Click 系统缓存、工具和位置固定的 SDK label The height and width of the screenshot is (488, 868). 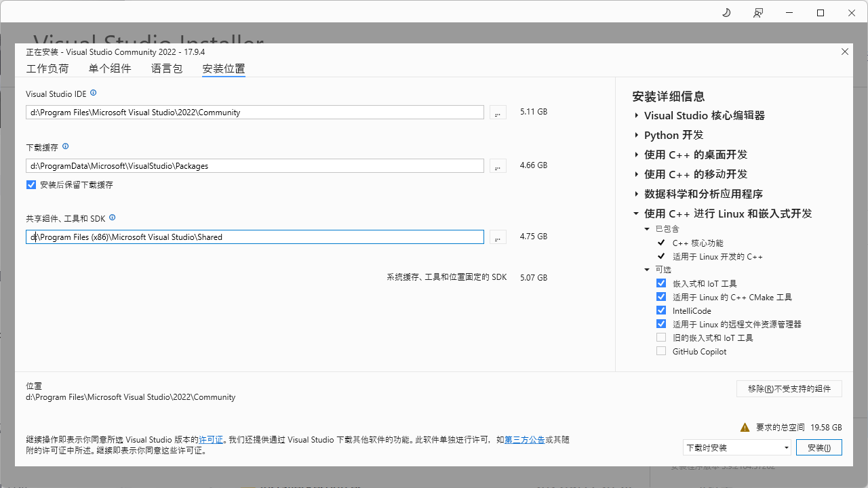[447, 278]
